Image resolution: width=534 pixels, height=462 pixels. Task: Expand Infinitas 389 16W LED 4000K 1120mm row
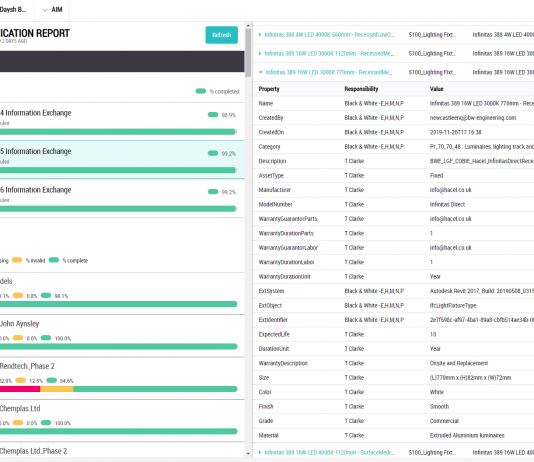point(260,452)
